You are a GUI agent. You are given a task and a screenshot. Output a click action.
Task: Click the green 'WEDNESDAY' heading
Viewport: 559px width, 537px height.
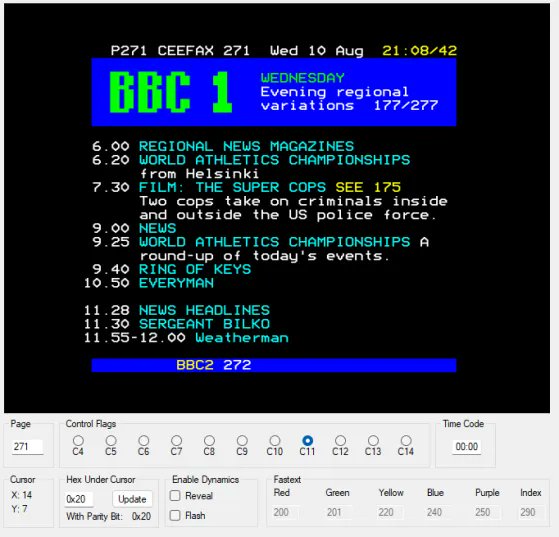[303, 78]
